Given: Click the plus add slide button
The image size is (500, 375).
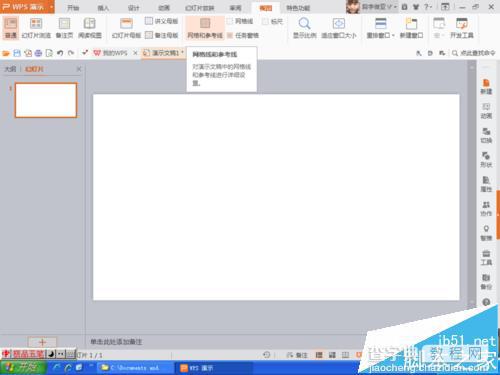Looking at the screenshot, I should tap(42, 342).
